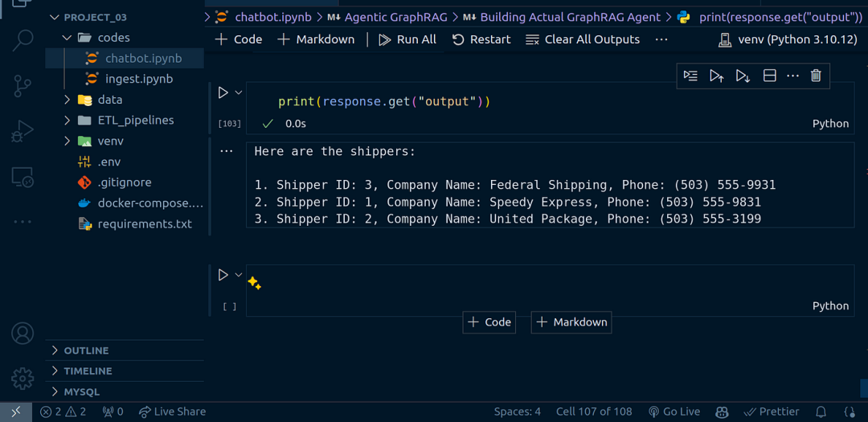Run the print response cell
Image resolution: width=868 pixels, height=422 pixels.
(x=223, y=93)
